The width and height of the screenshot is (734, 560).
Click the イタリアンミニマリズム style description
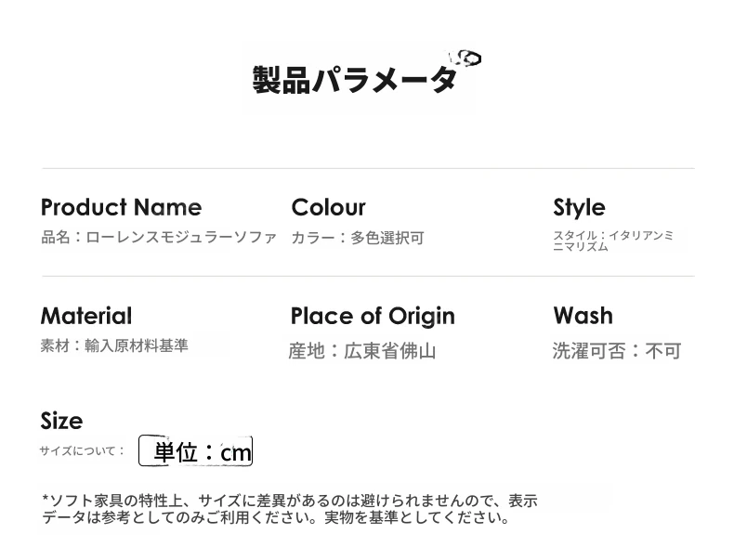pyautogui.click(x=613, y=241)
